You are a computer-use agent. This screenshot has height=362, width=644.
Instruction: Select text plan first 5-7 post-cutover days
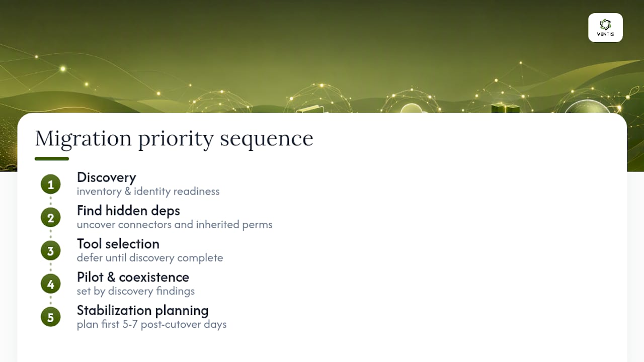(151, 324)
